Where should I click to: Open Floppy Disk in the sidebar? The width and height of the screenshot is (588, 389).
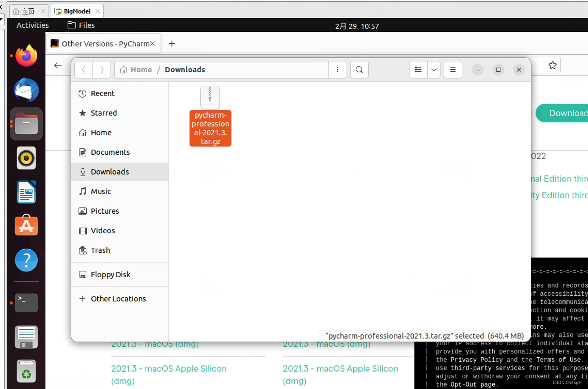(120, 274)
